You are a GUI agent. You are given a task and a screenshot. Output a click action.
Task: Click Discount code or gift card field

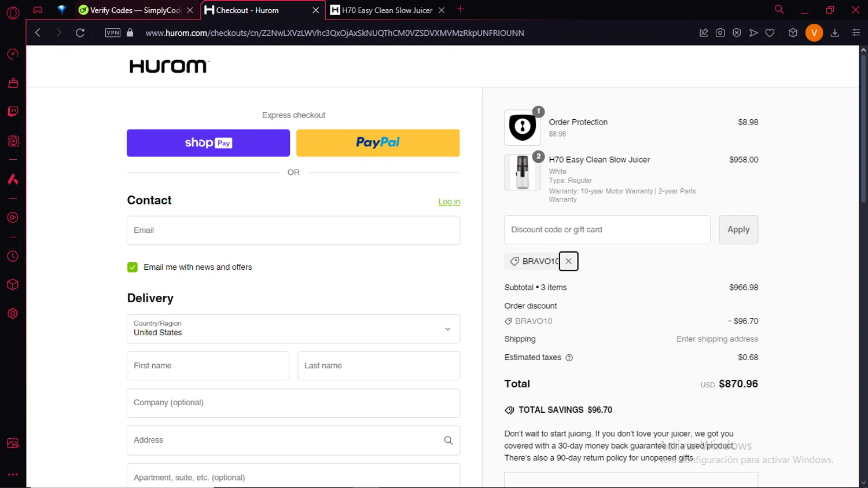(x=607, y=230)
